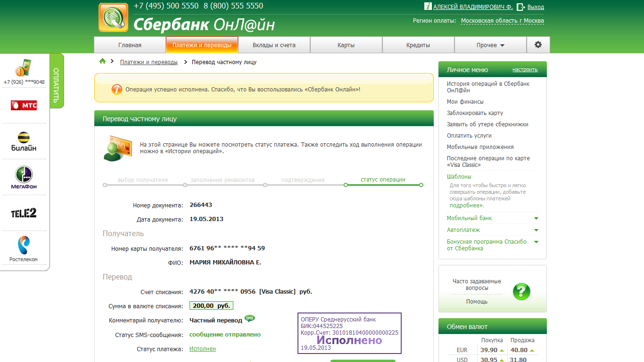The width and height of the screenshot is (644, 362).
Task: Toggle the ОПЛАТИТЬ side panel tab
Action: [x=56, y=81]
